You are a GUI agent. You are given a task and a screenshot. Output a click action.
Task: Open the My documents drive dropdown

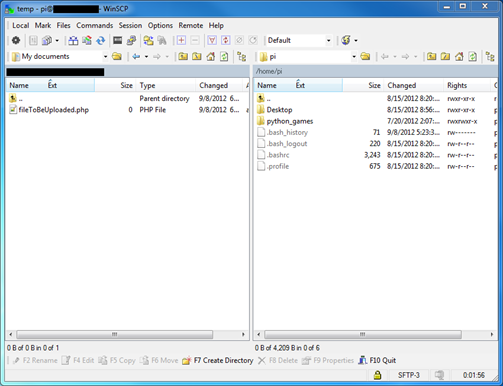pyautogui.click(x=105, y=57)
